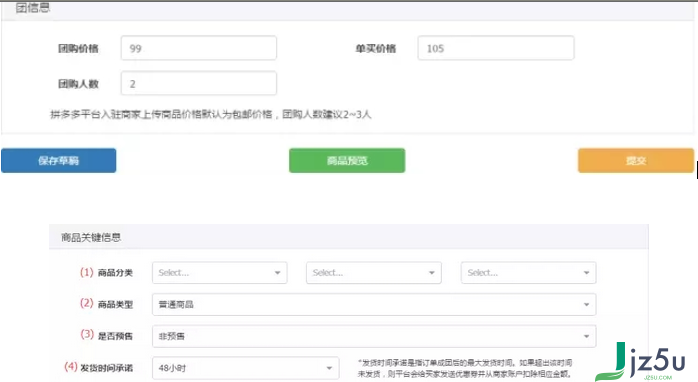This screenshot has height=382, width=698.
Task: Click the 单买价格 label
Action: 375,49
